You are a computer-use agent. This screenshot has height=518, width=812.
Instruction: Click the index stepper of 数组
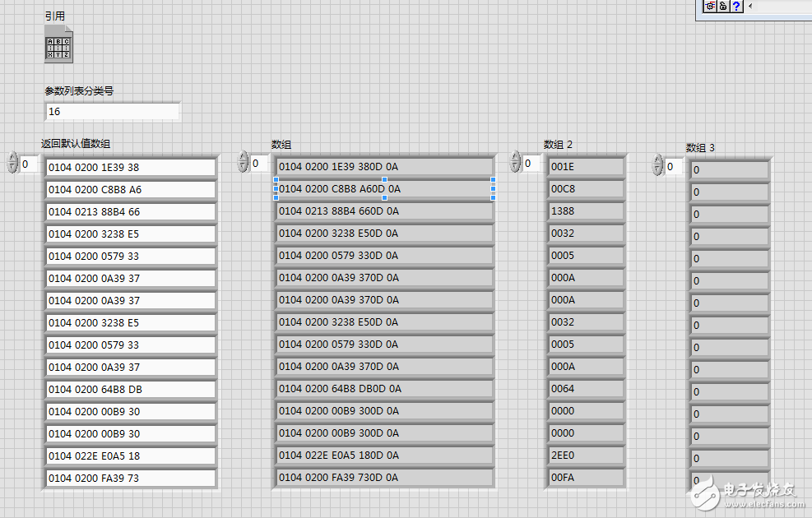[x=243, y=161]
